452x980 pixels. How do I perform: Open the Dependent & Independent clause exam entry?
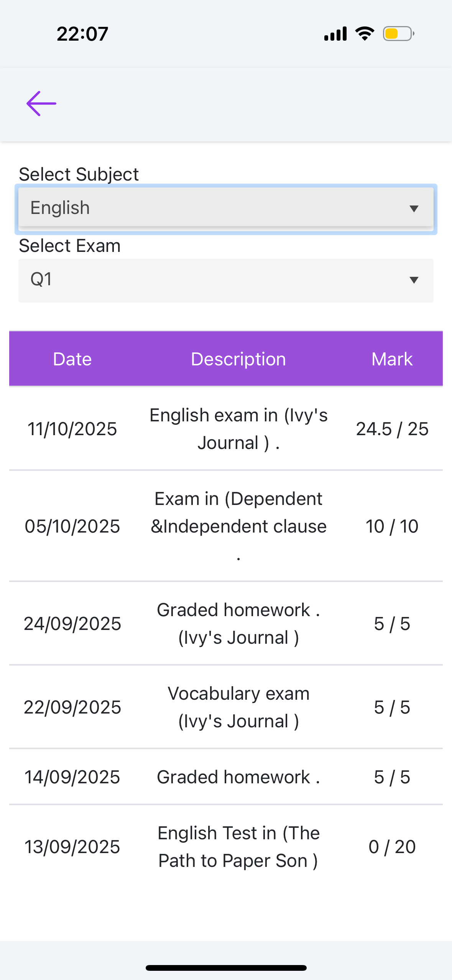tap(238, 526)
